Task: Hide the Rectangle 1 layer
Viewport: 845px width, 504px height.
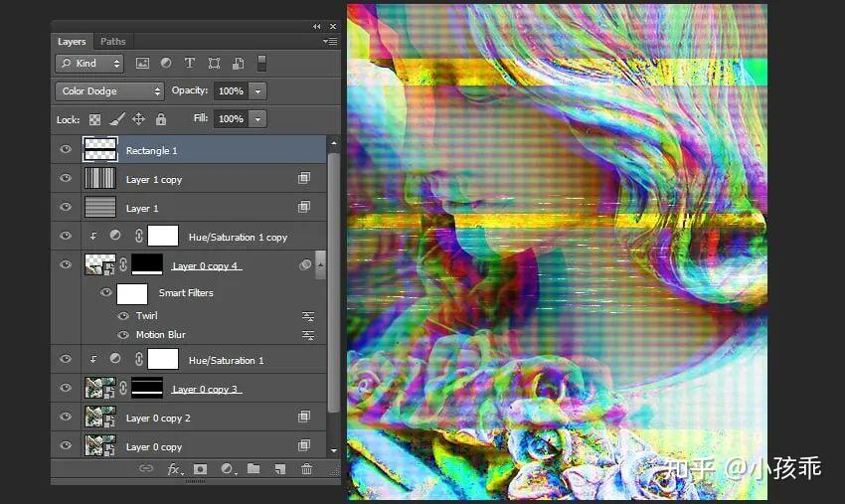Action: (66, 149)
